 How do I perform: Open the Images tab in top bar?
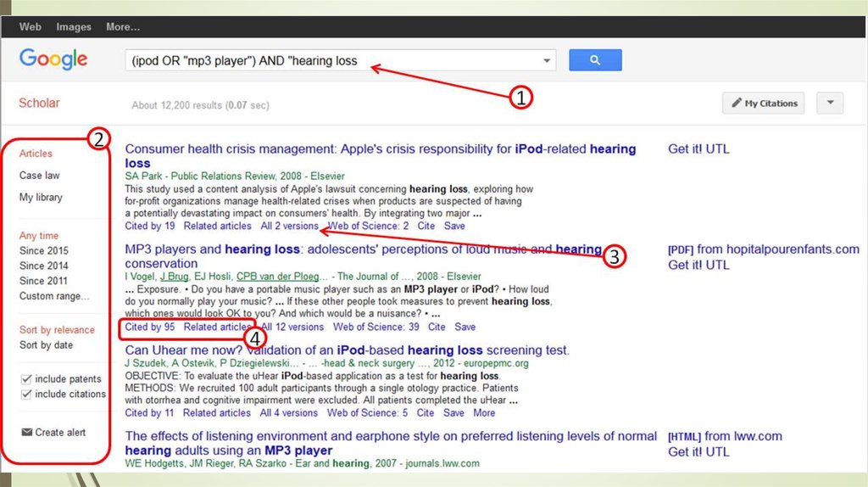74,27
